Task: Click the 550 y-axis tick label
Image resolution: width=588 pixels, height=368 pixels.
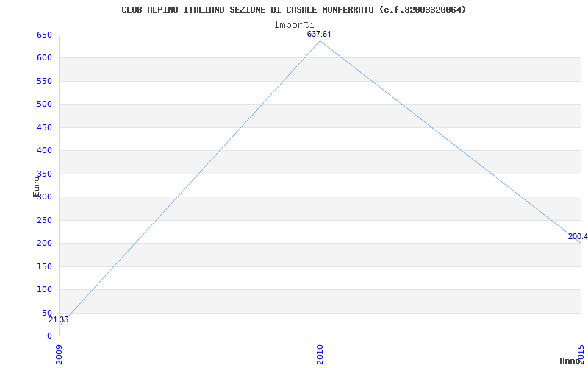Action: [44, 81]
